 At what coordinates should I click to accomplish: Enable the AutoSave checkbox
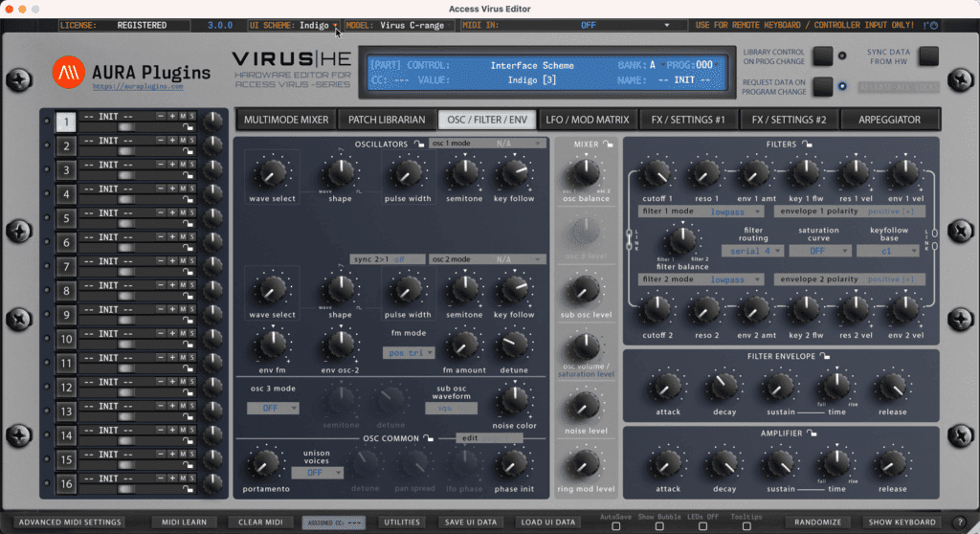click(616, 526)
